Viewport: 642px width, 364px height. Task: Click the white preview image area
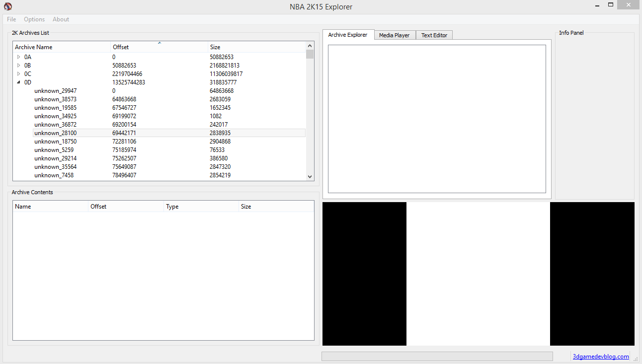pyautogui.click(x=478, y=274)
